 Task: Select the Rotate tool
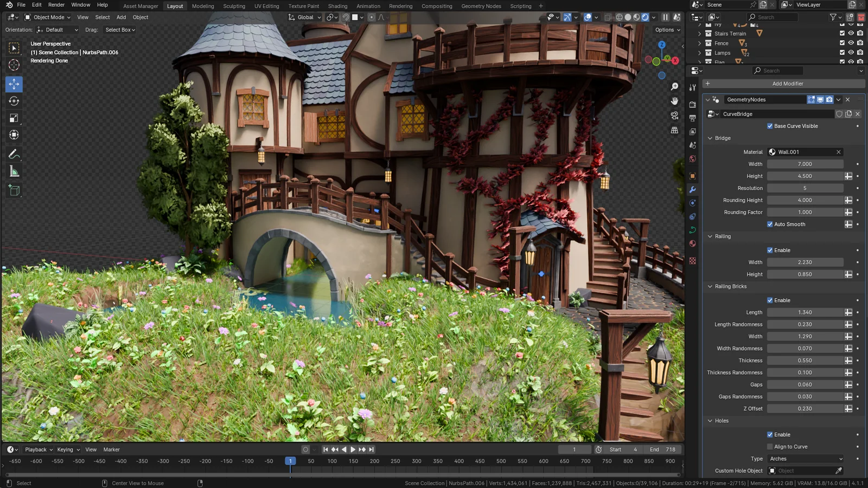pos(13,101)
